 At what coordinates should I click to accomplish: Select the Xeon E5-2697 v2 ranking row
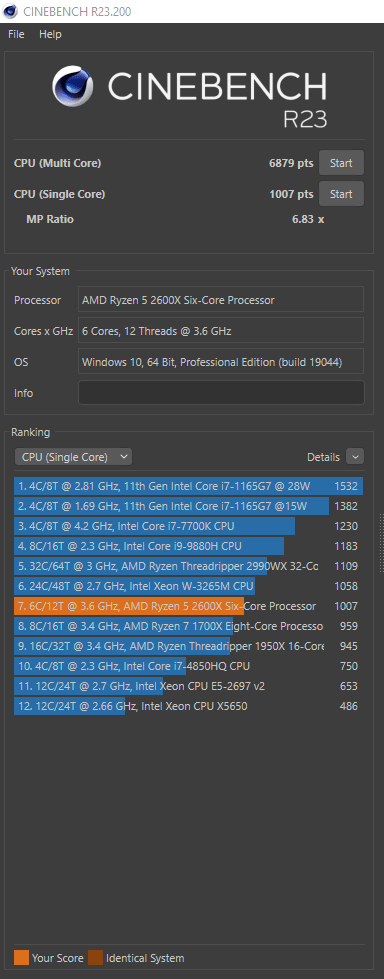[189, 686]
